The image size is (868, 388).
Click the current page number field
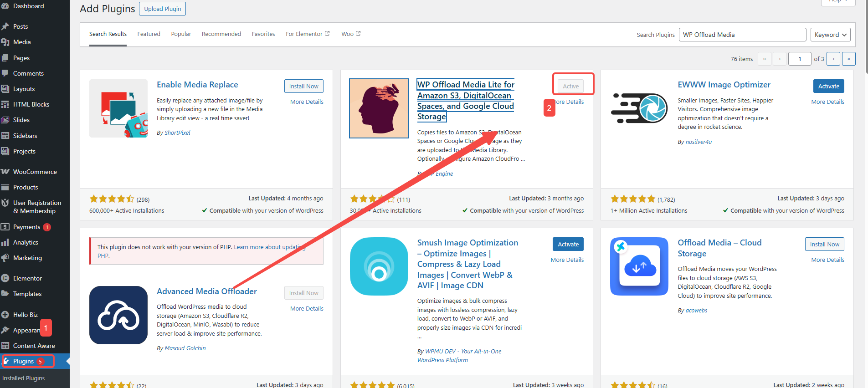point(799,59)
